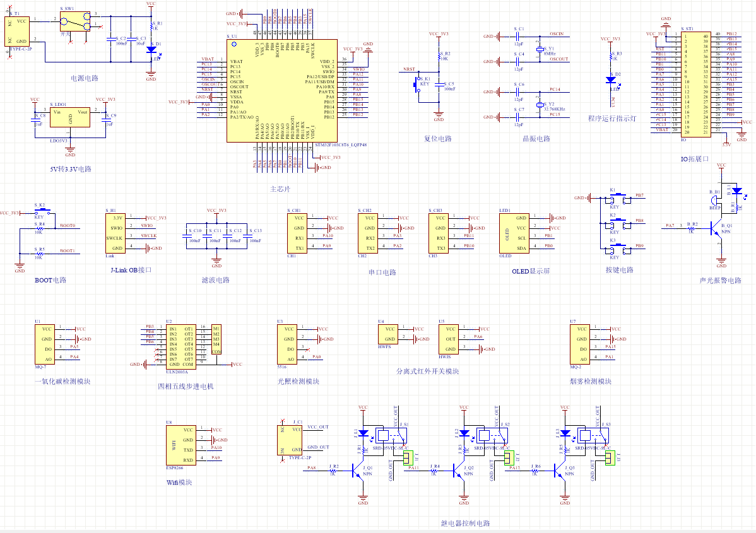This screenshot has width=756, height=533.
Task: Select the U3 5516 light sensor block
Action: [x=287, y=344]
